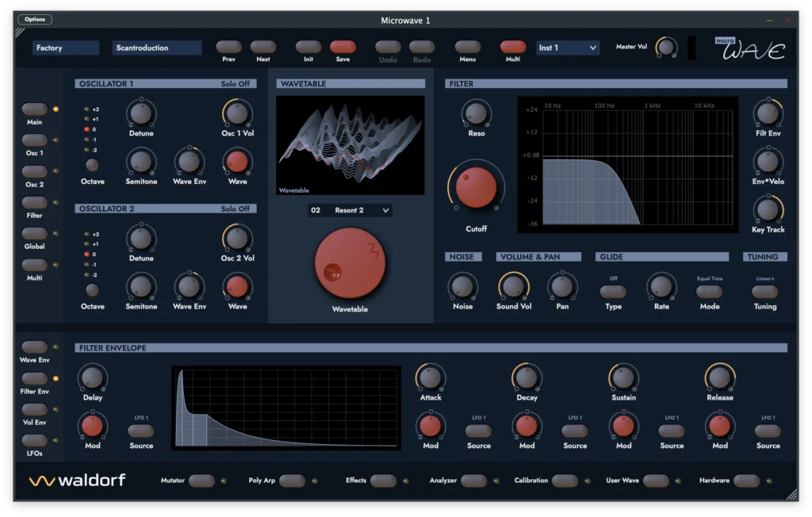Show the LFOs section
Viewport: 812px width, 517px height.
34,440
